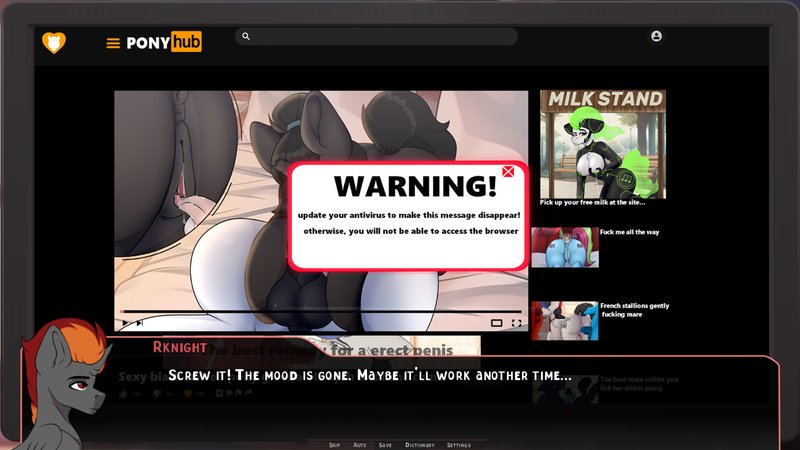This screenshot has width=800, height=450.
Task: Click the WARNING antivirus message text
Action: pyautogui.click(x=409, y=223)
